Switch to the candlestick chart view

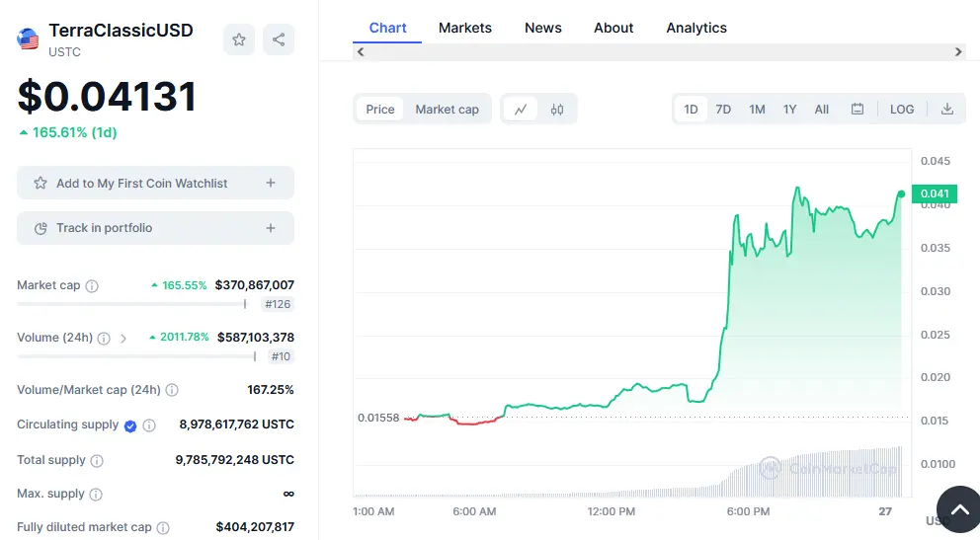tap(557, 110)
